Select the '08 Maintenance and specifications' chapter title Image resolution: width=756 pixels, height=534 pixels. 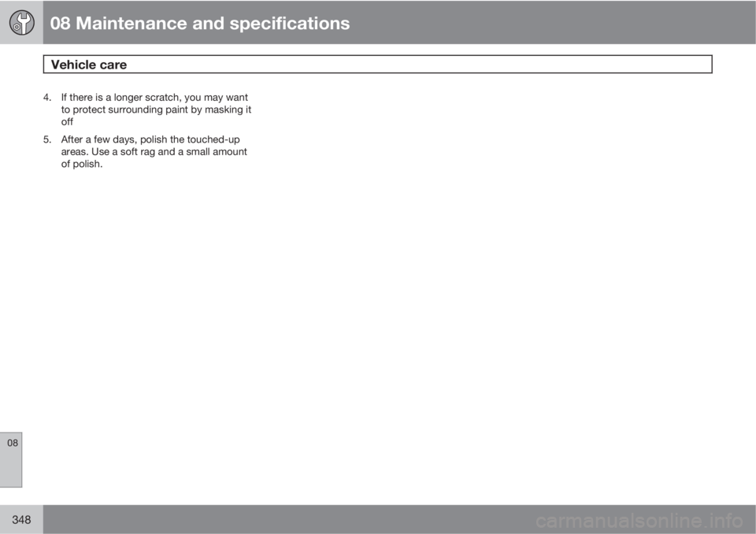(x=199, y=23)
